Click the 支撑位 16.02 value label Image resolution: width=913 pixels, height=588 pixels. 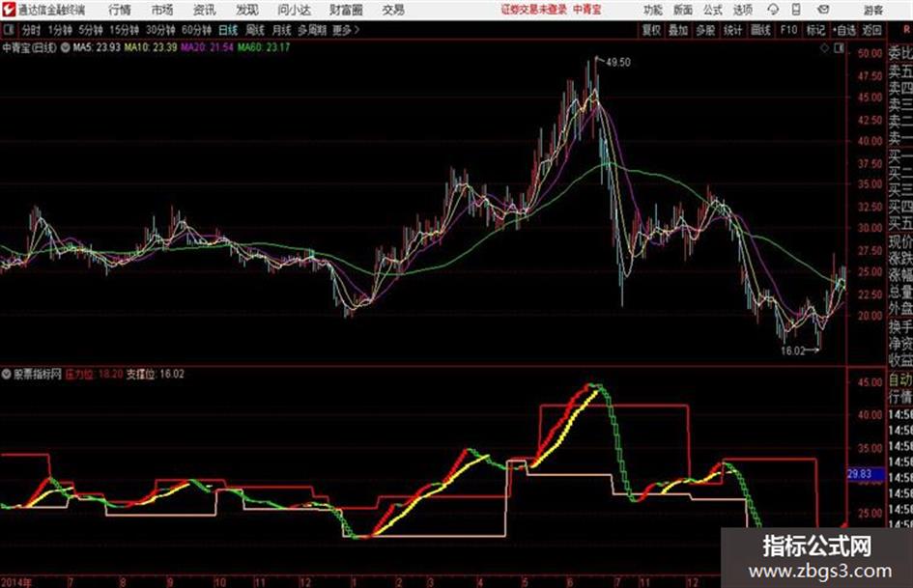coord(156,374)
